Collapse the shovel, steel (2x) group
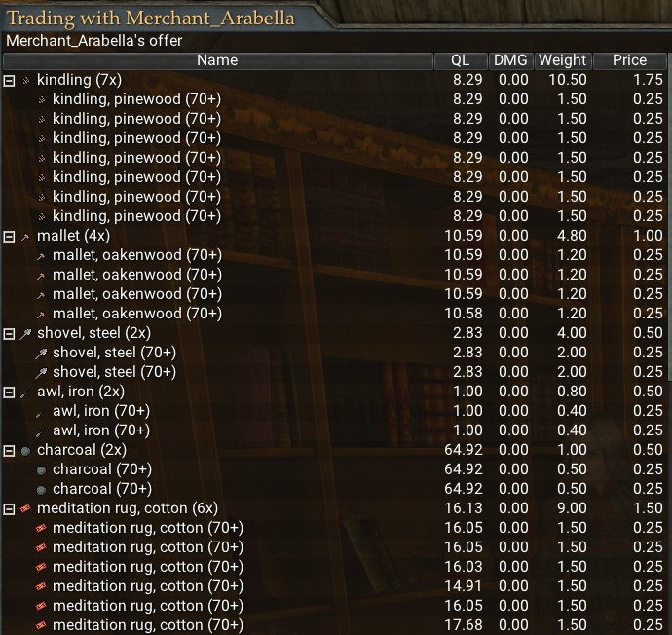672x635 pixels. (x=10, y=333)
